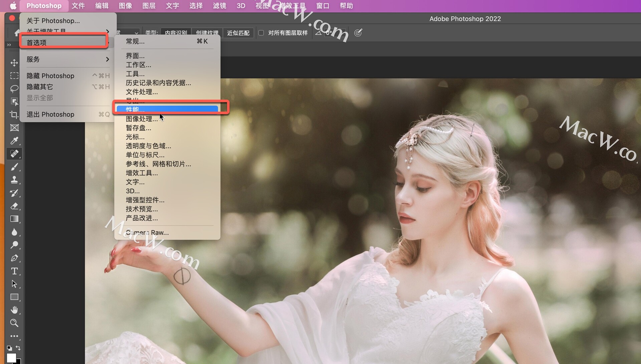Choose the 近似匹配 type option
Image resolution: width=641 pixels, height=364 pixels.
pyautogui.click(x=238, y=33)
